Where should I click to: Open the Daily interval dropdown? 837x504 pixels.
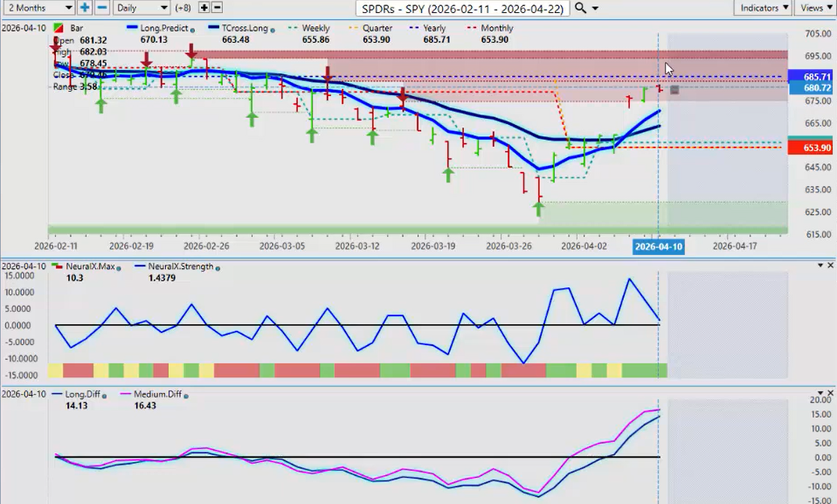point(142,8)
